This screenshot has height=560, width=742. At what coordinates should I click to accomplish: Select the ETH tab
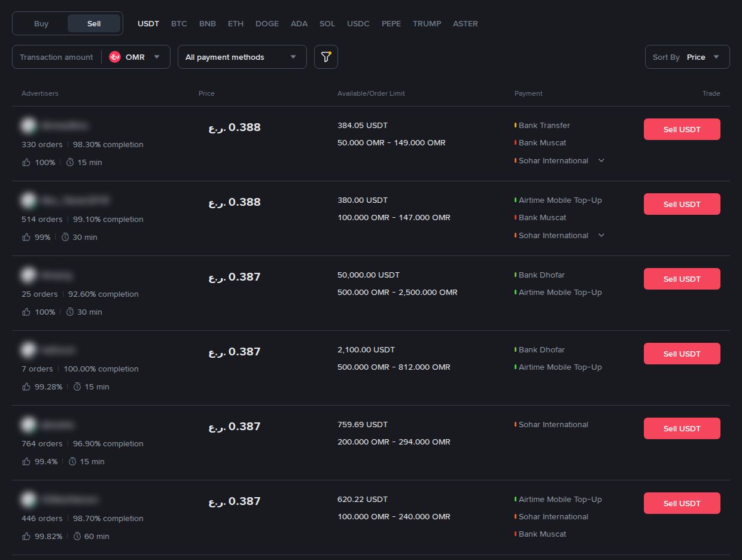(x=236, y=23)
